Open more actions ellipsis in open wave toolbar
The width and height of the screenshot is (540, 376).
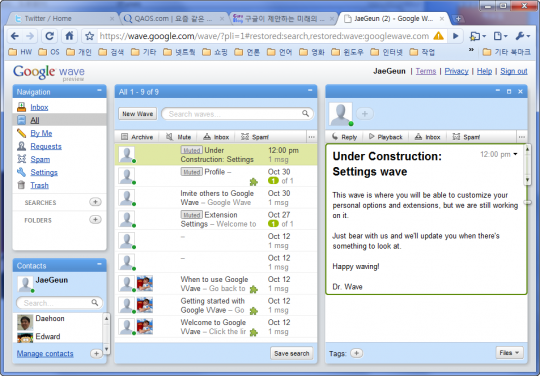coord(522,137)
